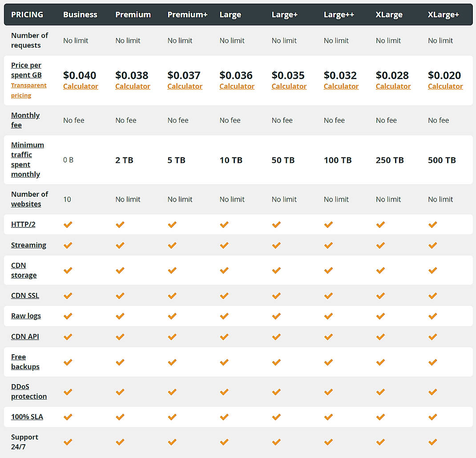Open the Calculator link under Large++ $0.032
This screenshot has height=458, width=476.
(341, 86)
